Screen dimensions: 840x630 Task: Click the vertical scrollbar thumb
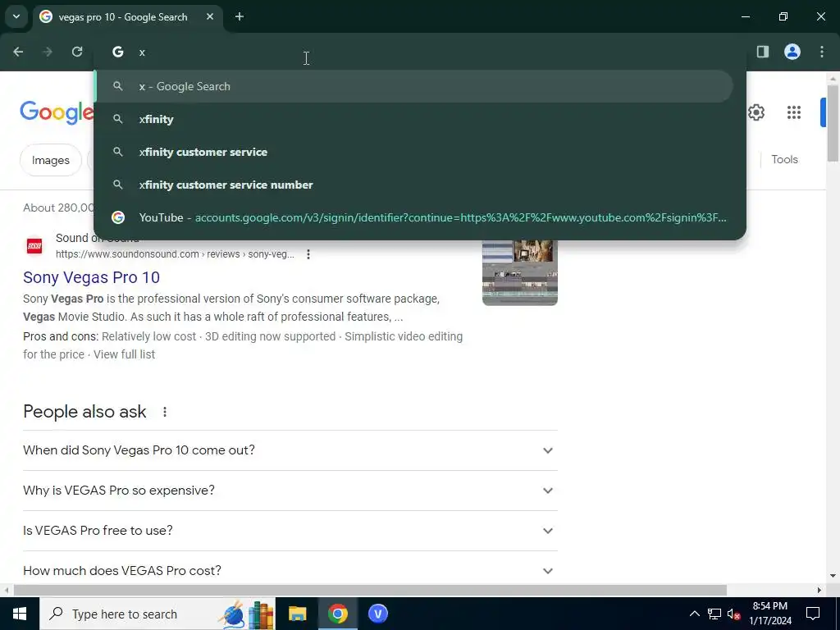click(x=833, y=122)
